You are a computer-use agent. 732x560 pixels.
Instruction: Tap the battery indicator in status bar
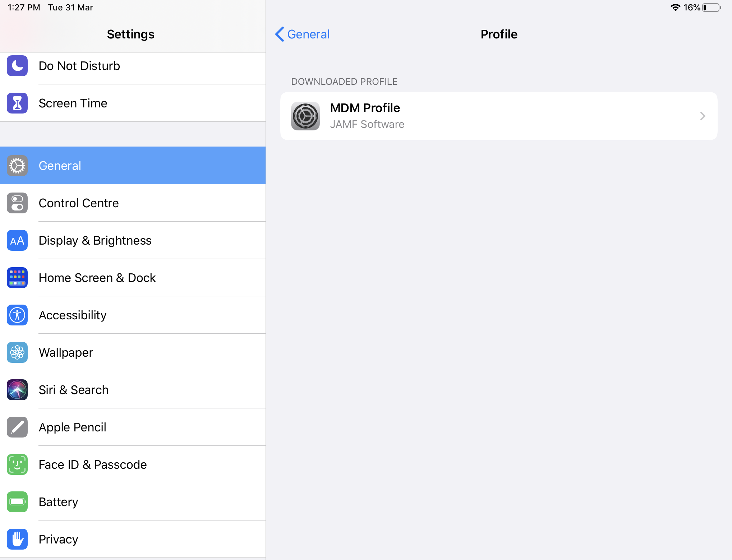point(712,8)
